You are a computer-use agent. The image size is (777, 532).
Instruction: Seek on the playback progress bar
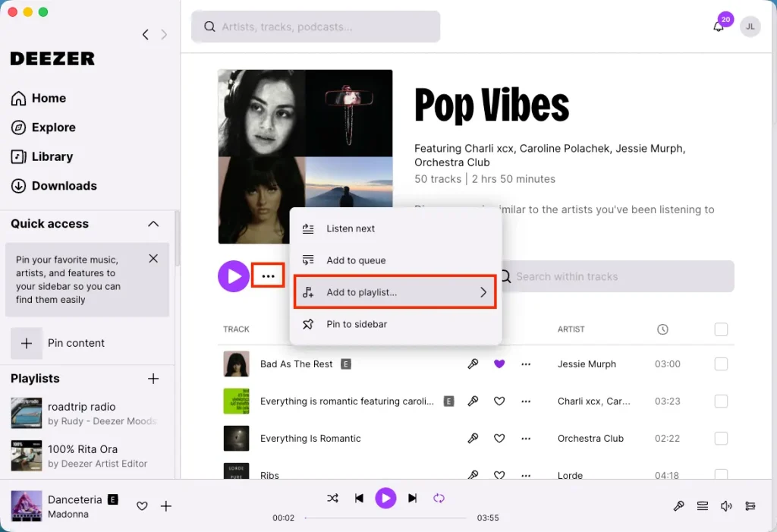click(385, 518)
